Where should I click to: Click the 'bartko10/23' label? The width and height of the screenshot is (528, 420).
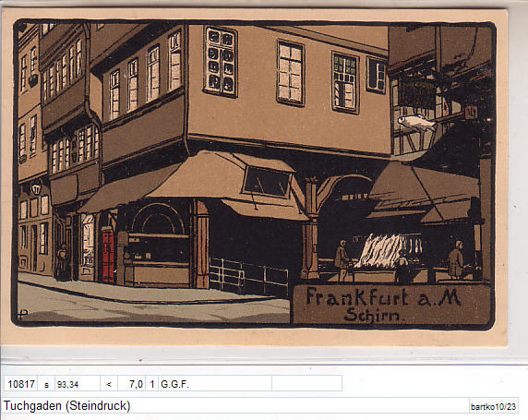493,406
